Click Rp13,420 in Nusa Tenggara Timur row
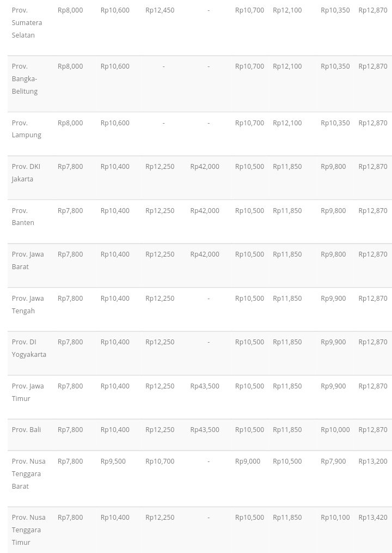Screen dimensions: 392x553 [x=372, y=517]
